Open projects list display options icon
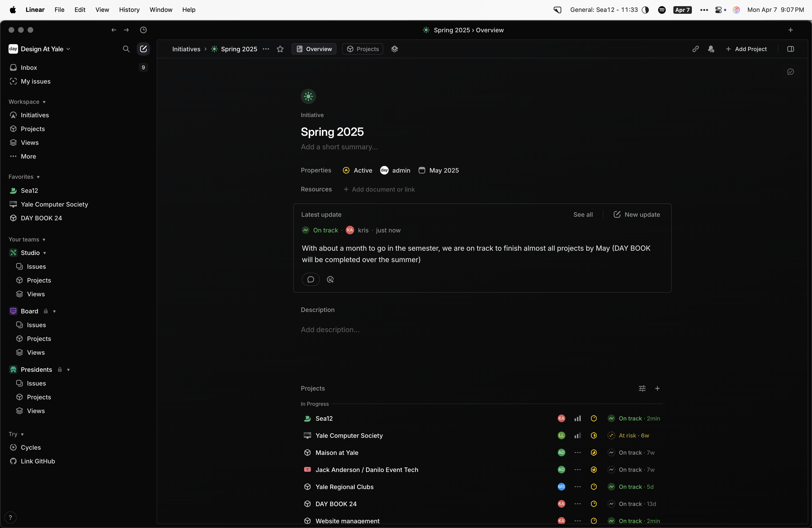Image resolution: width=812 pixels, height=528 pixels. click(x=642, y=388)
